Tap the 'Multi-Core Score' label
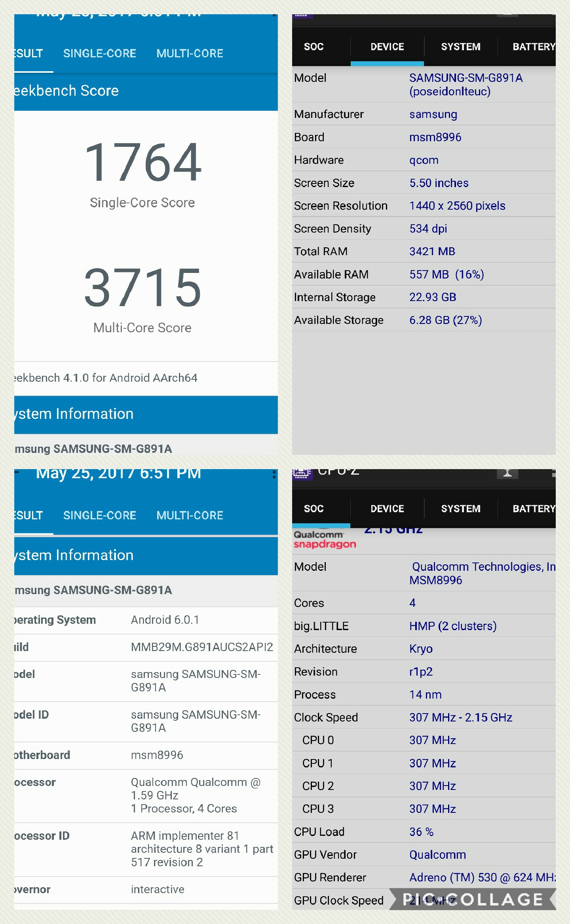570x924 pixels. [x=142, y=328]
